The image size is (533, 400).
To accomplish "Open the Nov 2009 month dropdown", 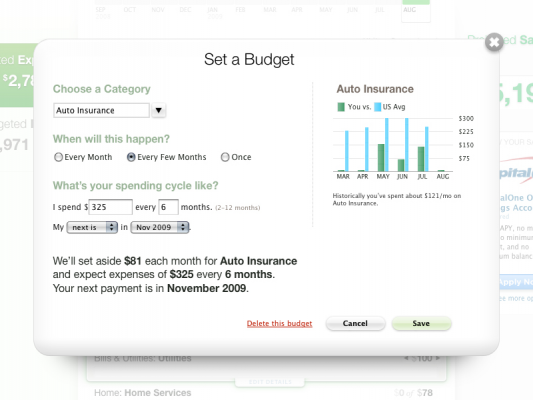I will 160,227.
